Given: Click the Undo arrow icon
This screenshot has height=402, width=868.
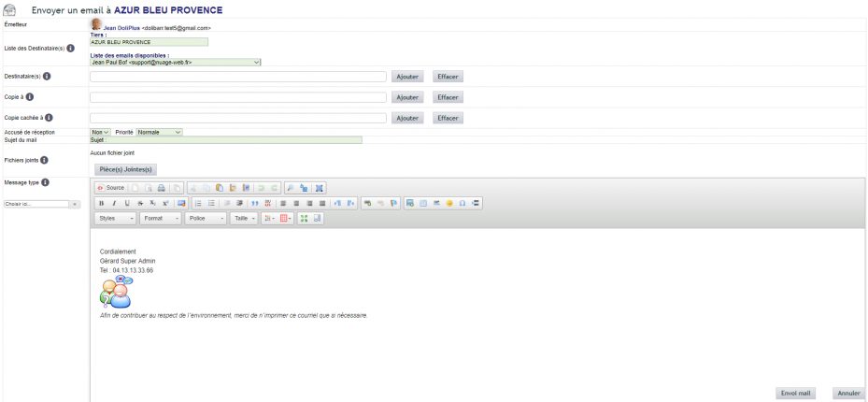Looking at the screenshot, I should click(x=262, y=188).
